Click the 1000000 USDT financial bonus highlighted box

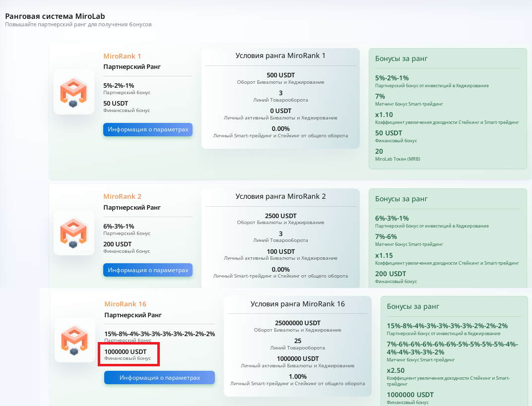129,354
